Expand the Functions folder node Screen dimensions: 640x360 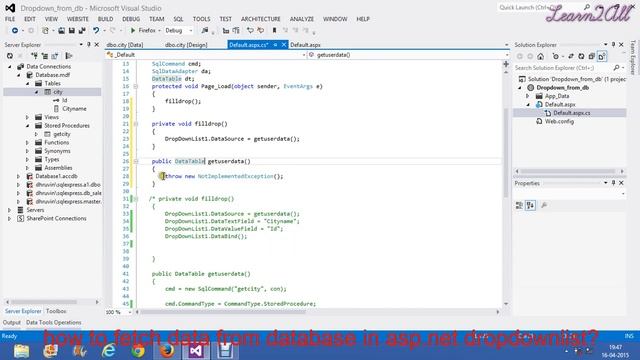click(x=27, y=142)
